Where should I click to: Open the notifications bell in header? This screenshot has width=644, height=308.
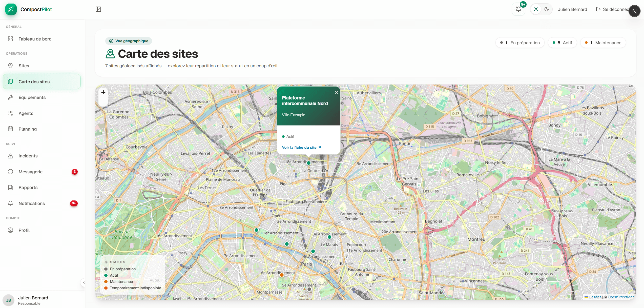coord(518,9)
